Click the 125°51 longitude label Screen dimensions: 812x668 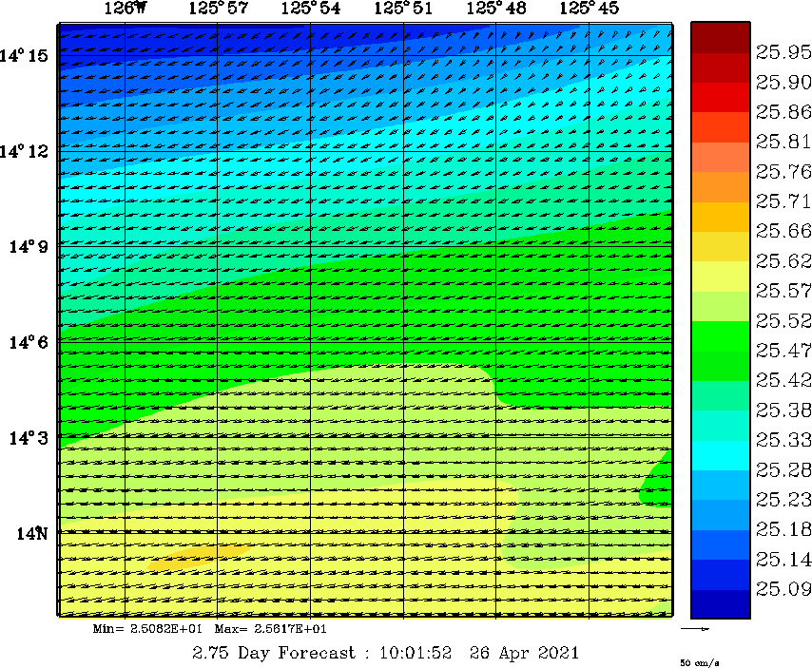coord(403,8)
